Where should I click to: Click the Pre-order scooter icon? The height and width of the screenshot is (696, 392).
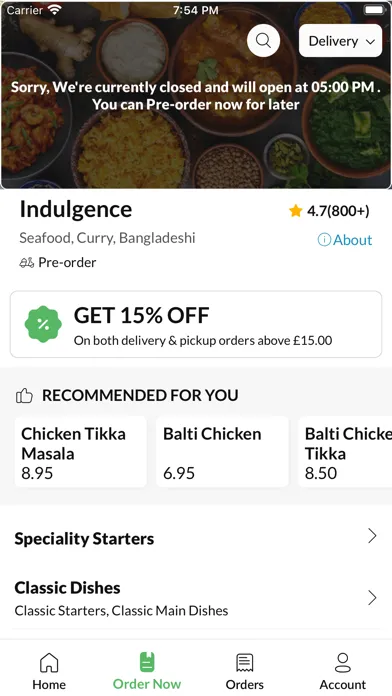click(x=27, y=263)
